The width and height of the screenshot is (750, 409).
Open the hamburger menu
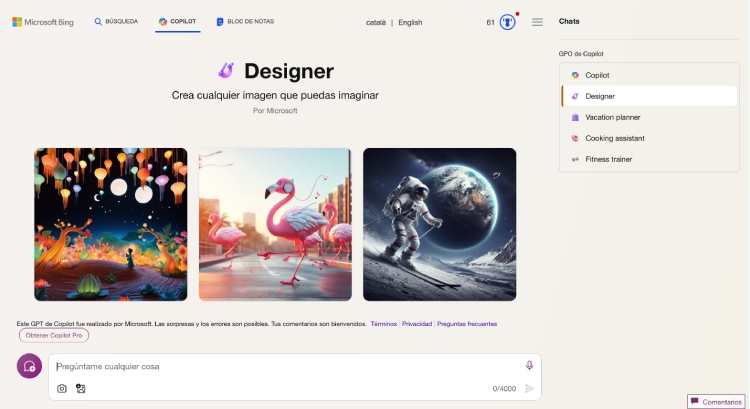click(537, 22)
